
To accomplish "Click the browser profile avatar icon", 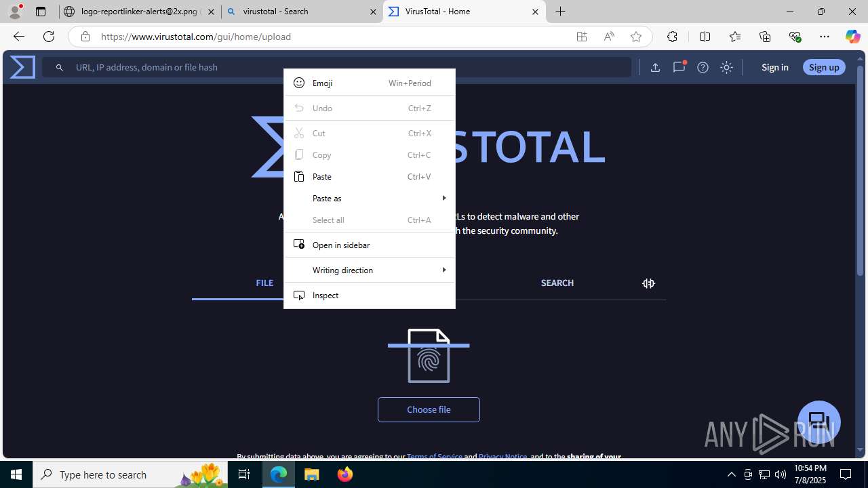I will [x=15, y=12].
